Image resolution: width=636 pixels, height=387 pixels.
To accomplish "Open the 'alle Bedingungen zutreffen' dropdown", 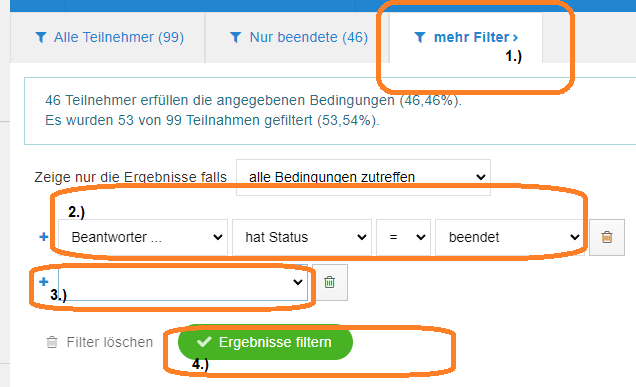I will coord(363,177).
